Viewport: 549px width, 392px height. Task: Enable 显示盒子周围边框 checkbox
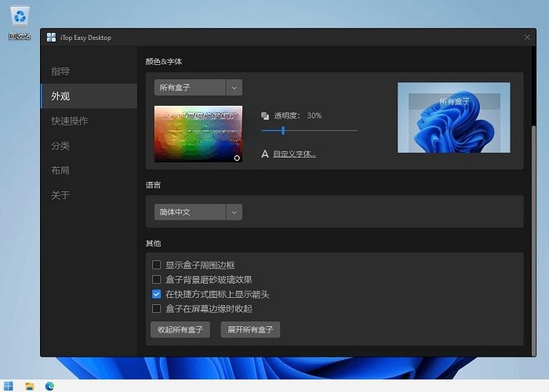coord(157,265)
